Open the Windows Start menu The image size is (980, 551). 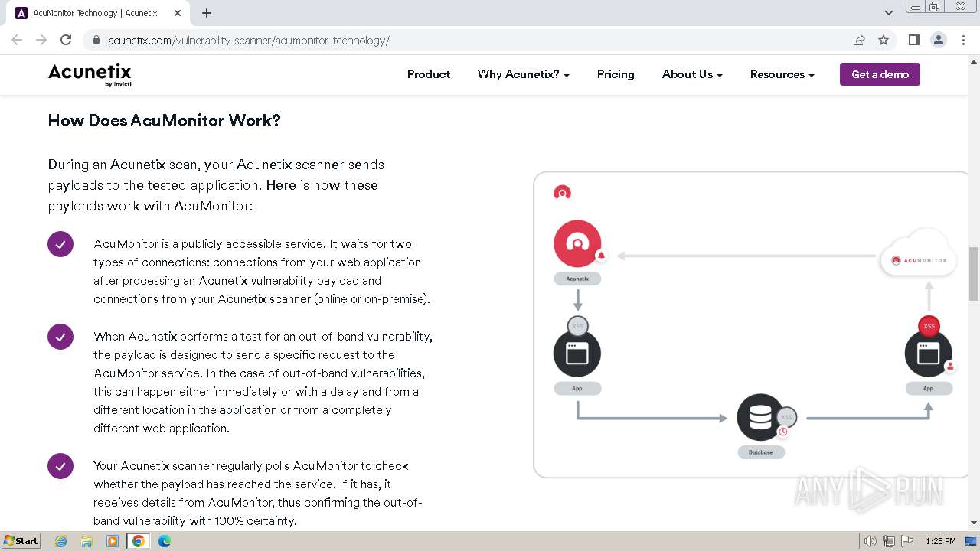coord(21,540)
